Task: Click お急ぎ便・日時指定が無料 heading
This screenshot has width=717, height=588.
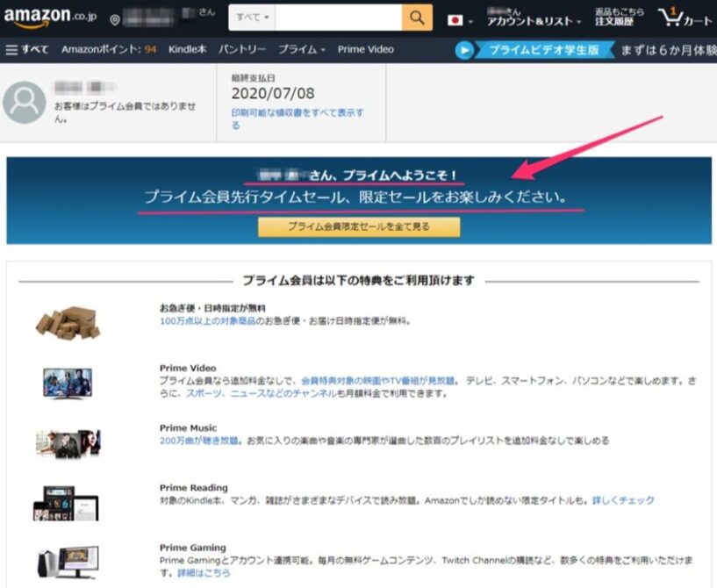Action: [x=212, y=308]
